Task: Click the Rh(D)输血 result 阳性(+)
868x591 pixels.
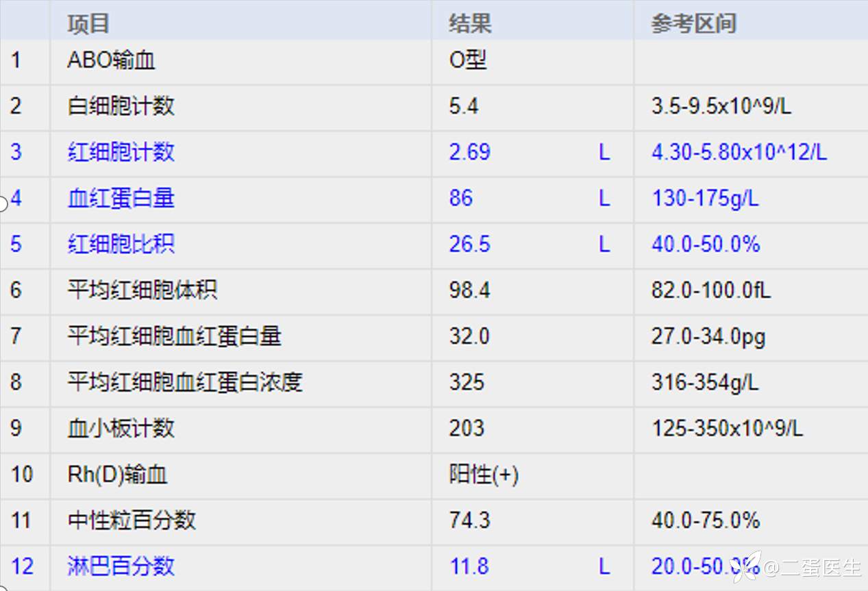Action: 484,475
